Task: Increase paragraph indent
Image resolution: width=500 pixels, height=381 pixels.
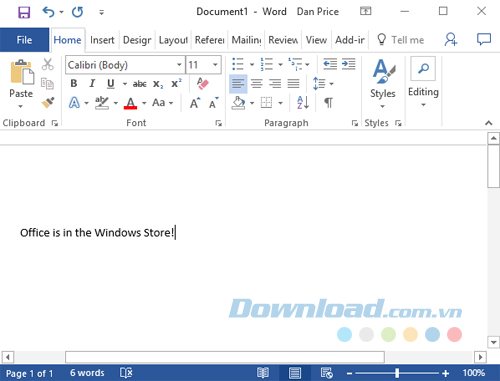Action: coord(349,64)
